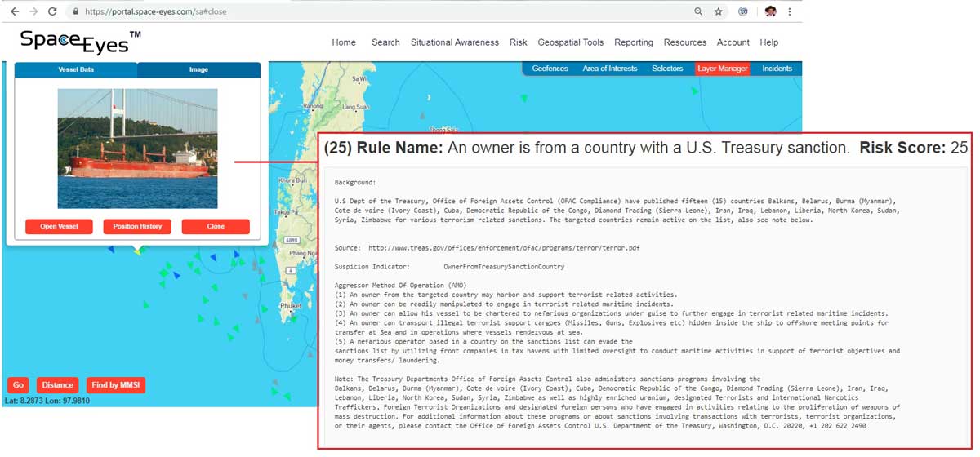Screen dimensions: 980x457
Task: Select the Vessel Data tab
Action: pyautogui.click(x=76, y=70)
